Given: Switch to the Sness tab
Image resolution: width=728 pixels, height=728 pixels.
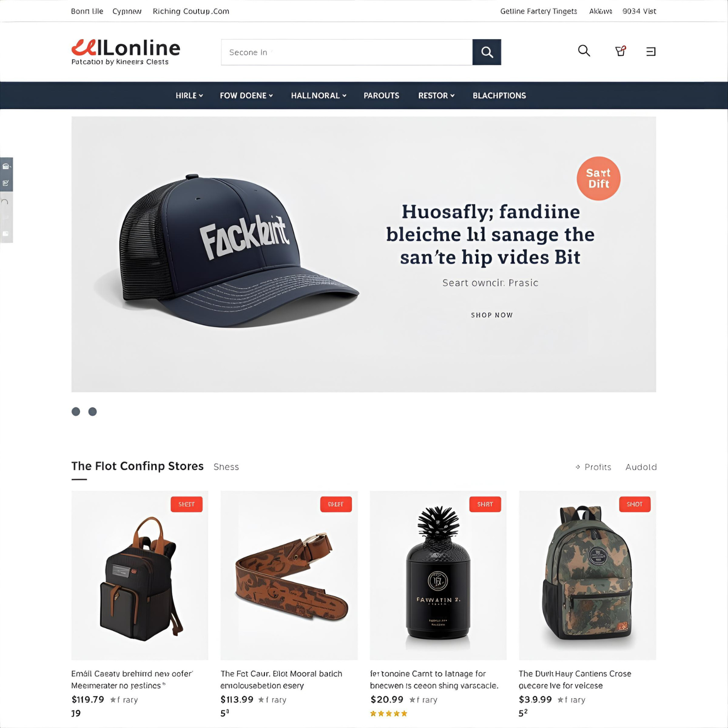Looking at the screenshot, I should 226,467.
